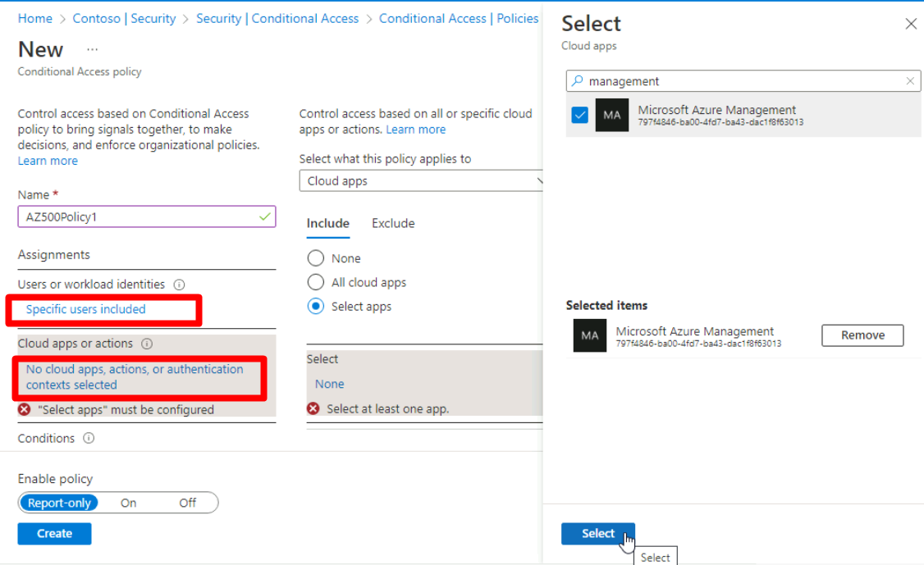Close the Select cloud apps panel
924x565 pixels.
coord(910,24)
